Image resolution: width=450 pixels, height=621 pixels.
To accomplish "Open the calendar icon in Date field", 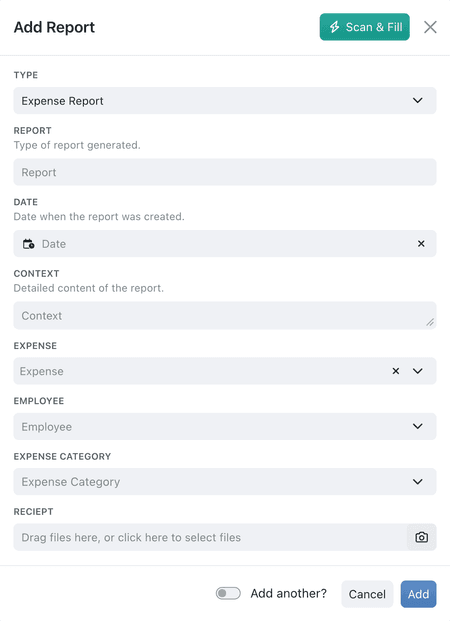I will click(x=28, y=244).
